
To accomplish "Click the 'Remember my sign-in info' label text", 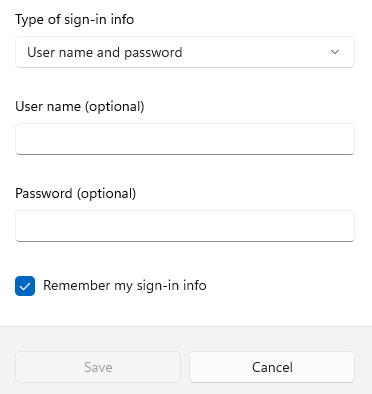I will point(125,286).
